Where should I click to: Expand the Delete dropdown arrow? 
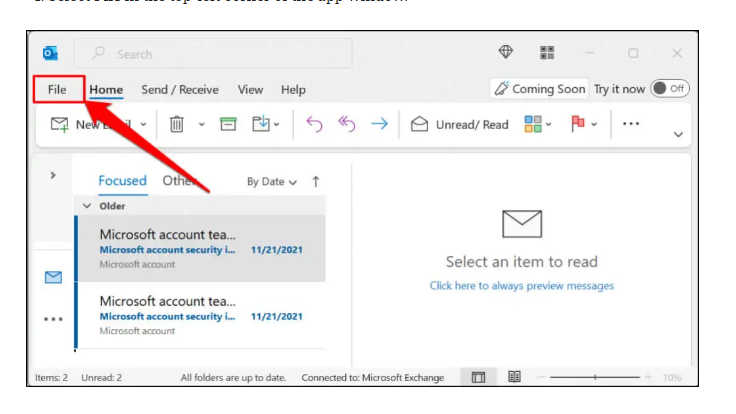(x=201, y=125)
